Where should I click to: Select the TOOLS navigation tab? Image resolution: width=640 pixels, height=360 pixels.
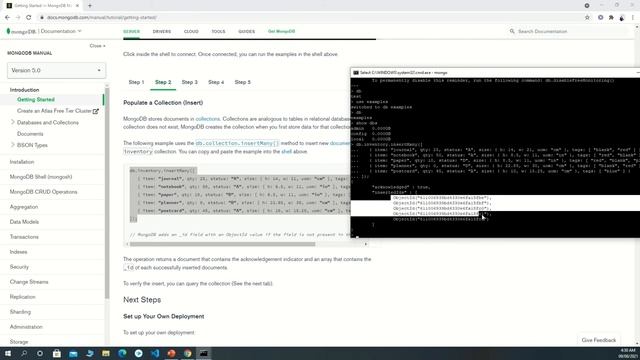click(x=218, y=31)
